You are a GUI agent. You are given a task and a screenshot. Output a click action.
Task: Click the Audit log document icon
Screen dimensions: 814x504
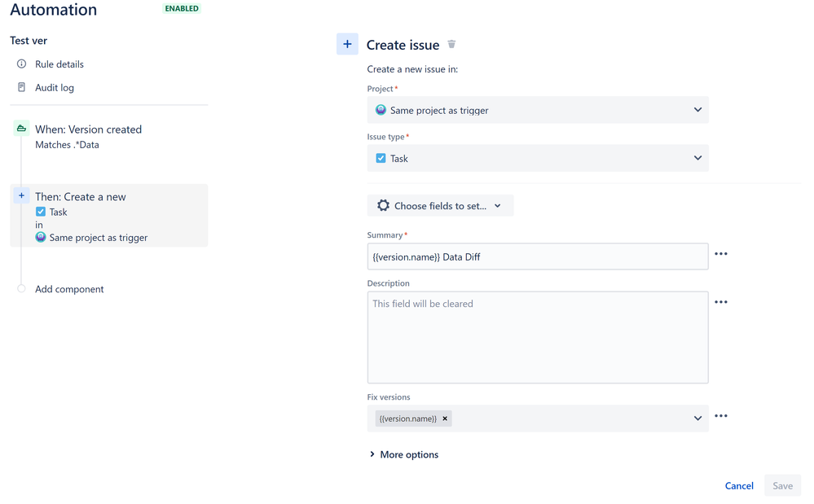21,87
